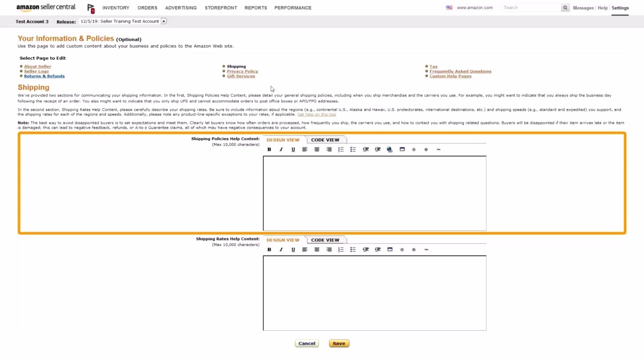Insert registered symbol in Shipping Policies editor

[426, 149]
